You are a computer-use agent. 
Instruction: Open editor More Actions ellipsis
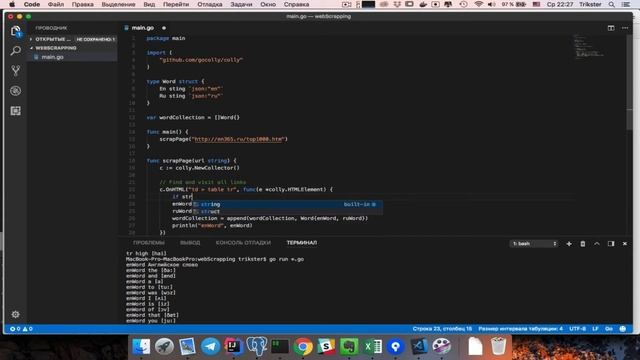pos(625,28)
